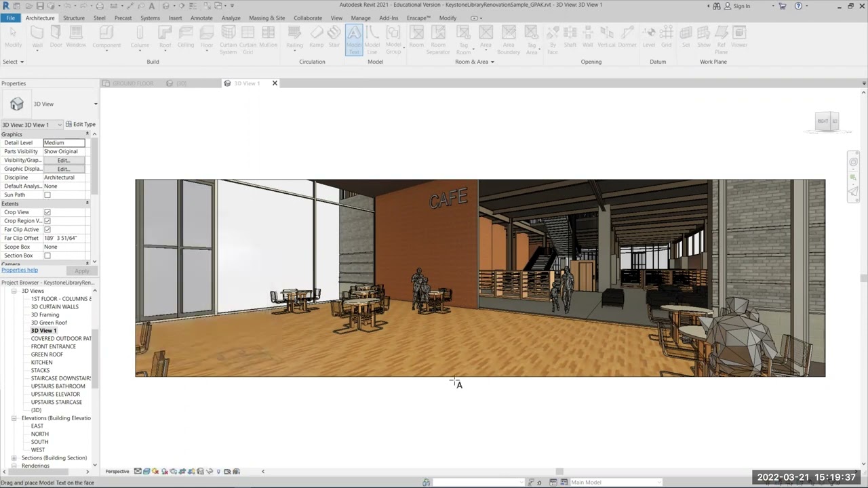868x488 pixels.
Task: Expand the Room & Area panel dropdown
Action: [x=474, y=62]
